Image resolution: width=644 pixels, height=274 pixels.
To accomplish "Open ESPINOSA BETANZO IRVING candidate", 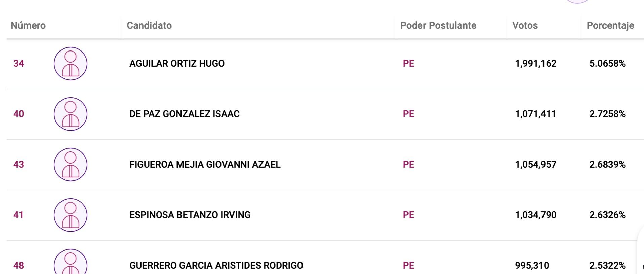I will 190,215.
